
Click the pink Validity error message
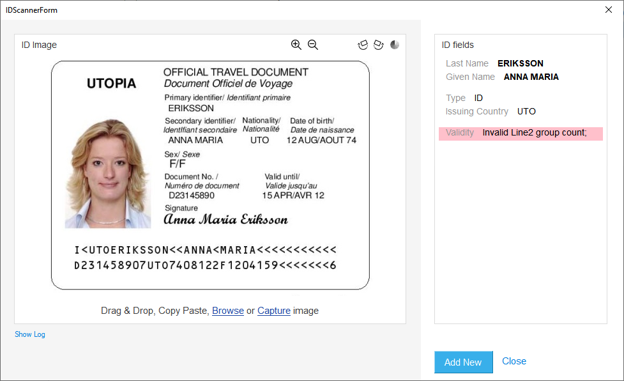pyautogui.click(x=521, y=133)
